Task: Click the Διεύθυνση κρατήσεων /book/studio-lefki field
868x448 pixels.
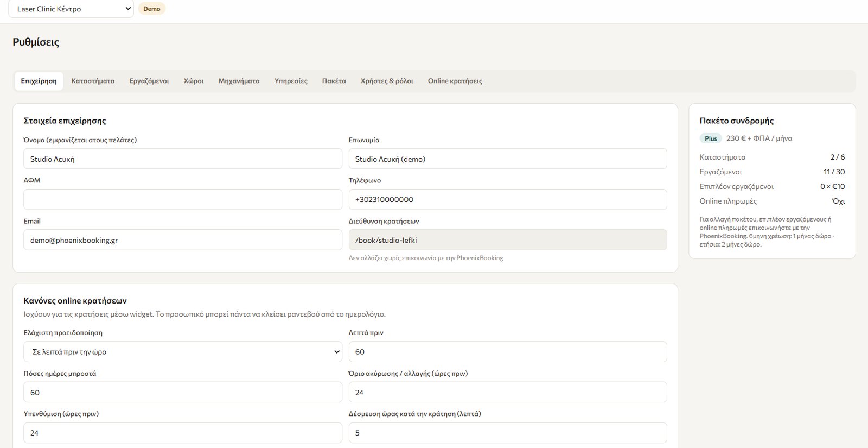Action: tap(508, 240)
